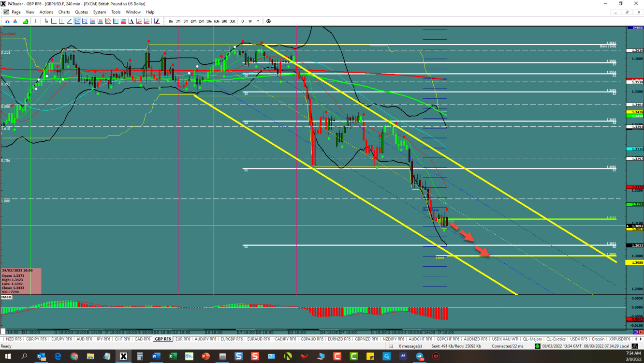644x363 pixels.
Task: Open the XRPUSDRF6 tab
Action: [x=620, y=339]
